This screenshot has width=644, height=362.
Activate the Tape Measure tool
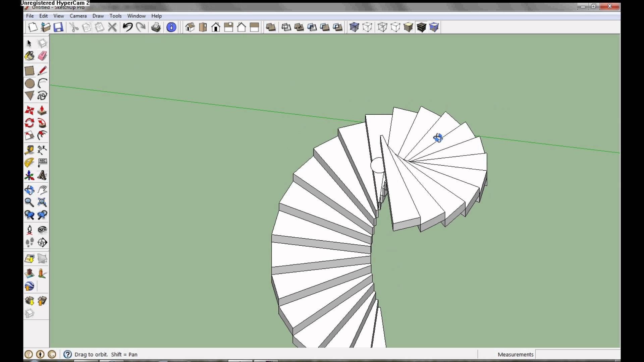pos(30,150)
